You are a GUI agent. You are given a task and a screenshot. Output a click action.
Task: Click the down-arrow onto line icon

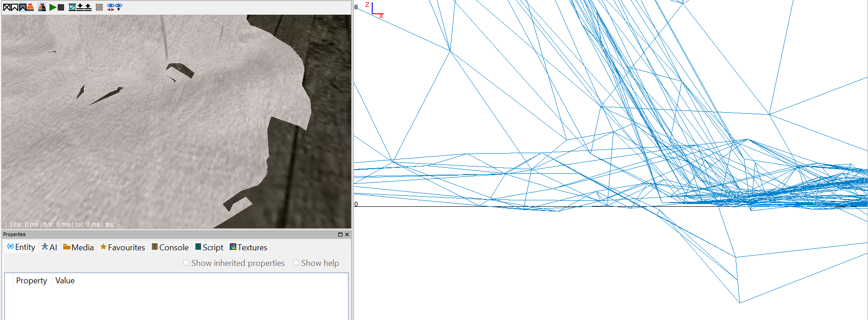(x=80, y=7)
